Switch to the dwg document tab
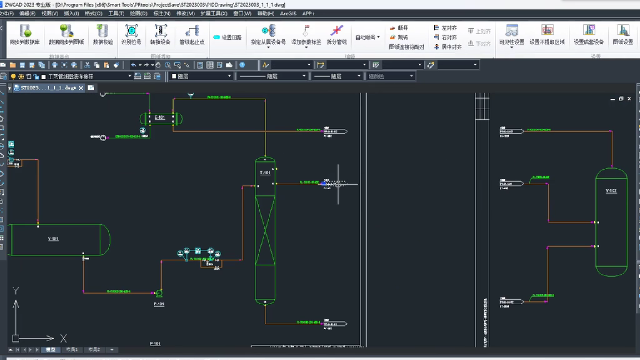This screenshot has width=640, height=360. point(48,88)
